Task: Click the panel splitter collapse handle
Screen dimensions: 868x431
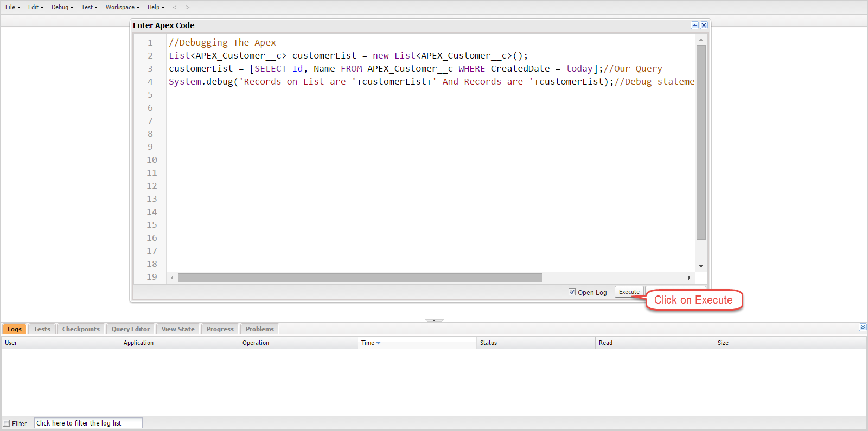Action: [x=434, y=320]
